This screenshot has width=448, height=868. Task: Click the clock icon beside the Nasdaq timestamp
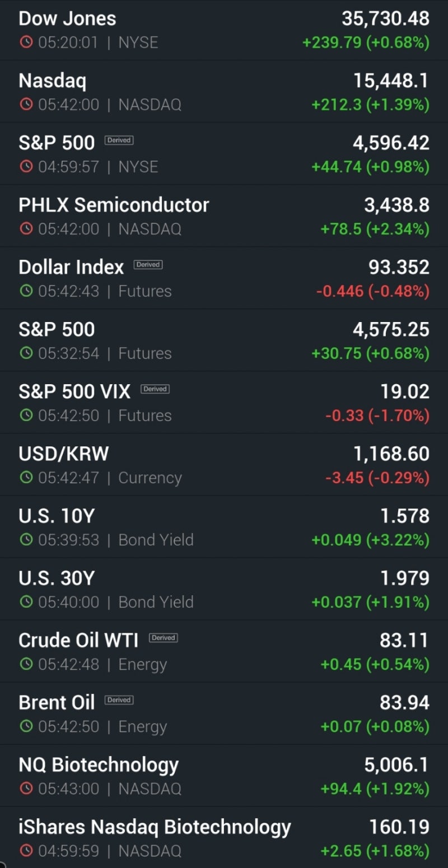tap(26, 105)
